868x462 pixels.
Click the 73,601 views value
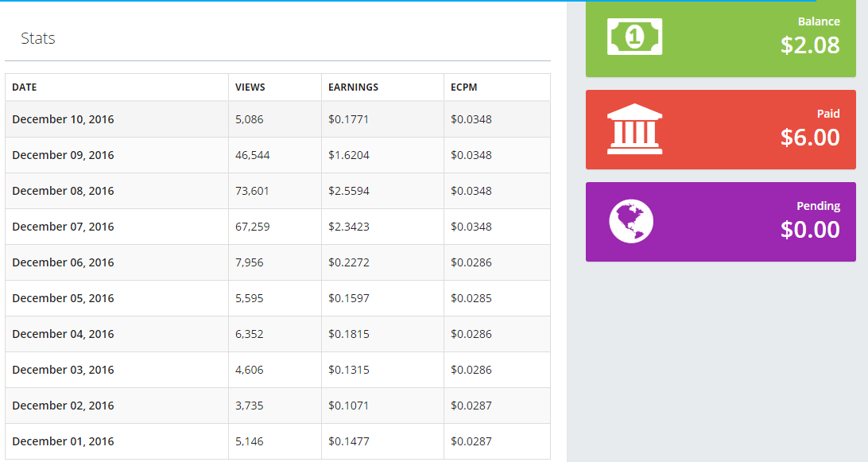pos(252,191)
